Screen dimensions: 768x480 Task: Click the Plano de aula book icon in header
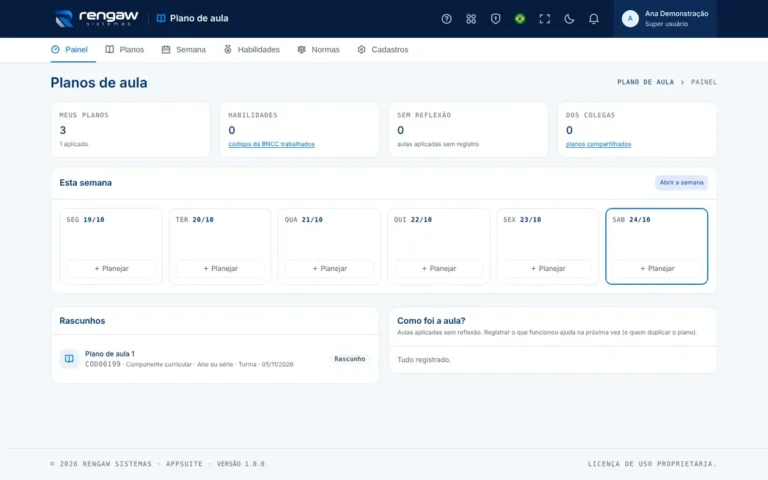point(161,19)
